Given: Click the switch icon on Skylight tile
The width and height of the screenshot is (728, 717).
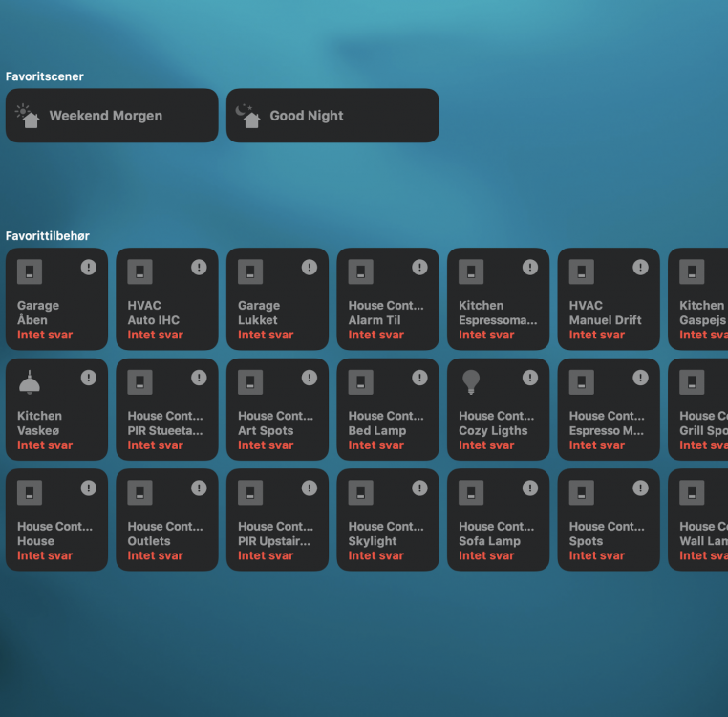Looking at the screenshot, I should [x=360, y=493].
